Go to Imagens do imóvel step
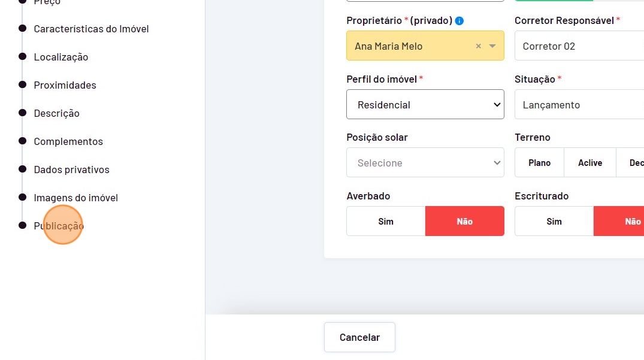Viewport: 644px width, 360px height. pyautogui.click(x=75, y=198)
